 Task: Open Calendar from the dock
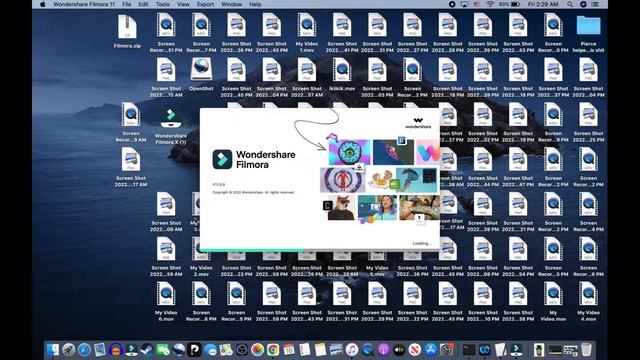pos(289,350)
